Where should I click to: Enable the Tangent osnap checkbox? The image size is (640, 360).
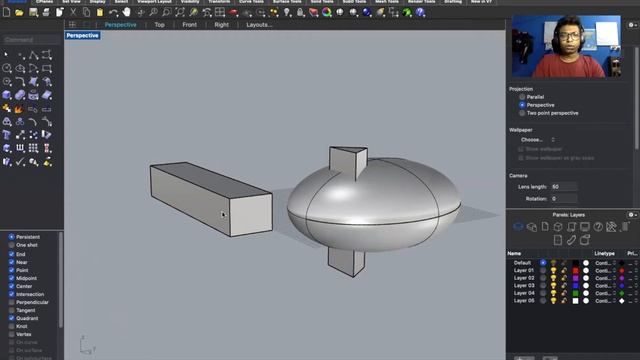pyautogui.click(x=11, y=310)
